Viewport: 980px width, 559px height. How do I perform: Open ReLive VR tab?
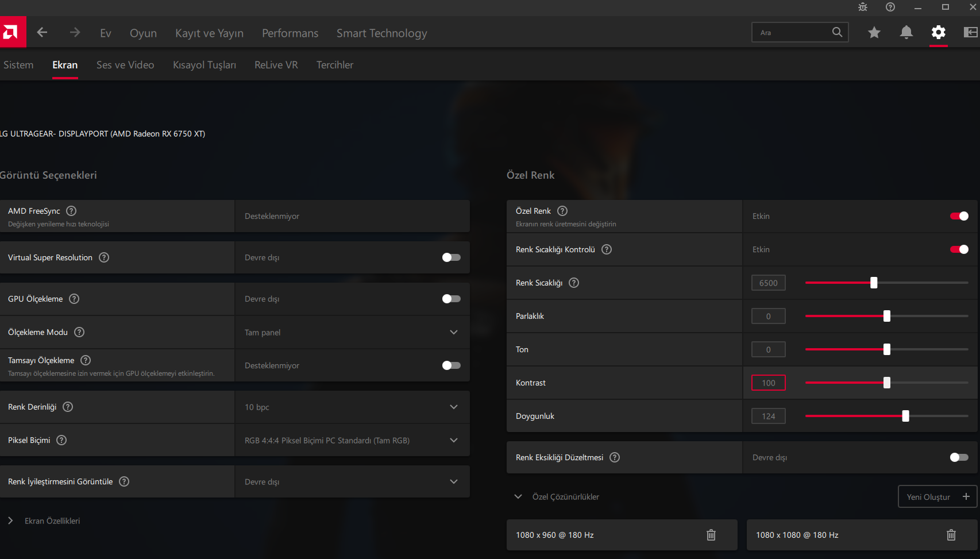(x=276, y=65)
